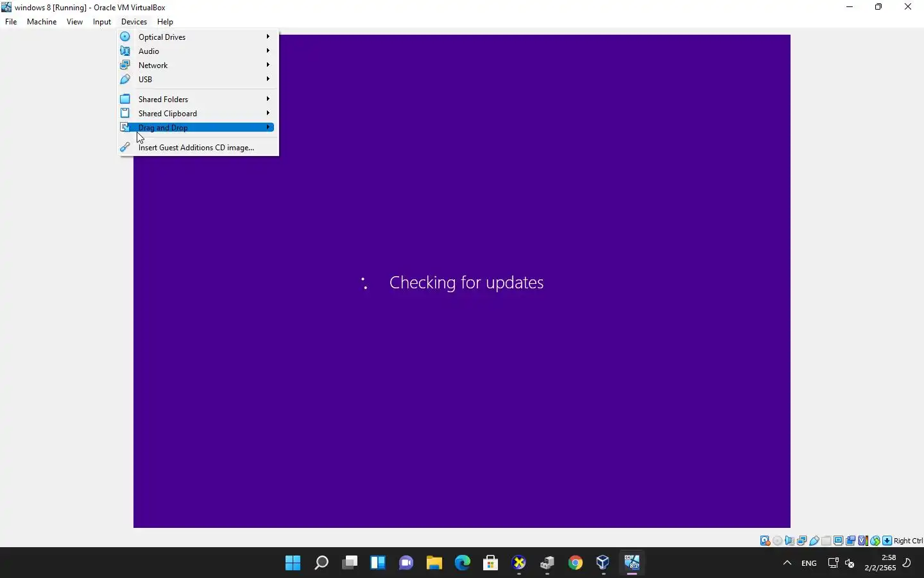
Task: Open Microsoft Store from the taskbar
Action: click(x=491, y=563)
